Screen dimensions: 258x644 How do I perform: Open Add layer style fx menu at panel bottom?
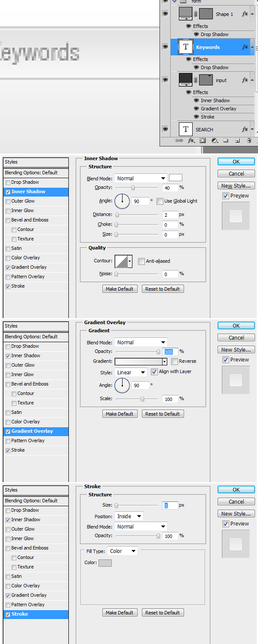(x=191, y=140)
